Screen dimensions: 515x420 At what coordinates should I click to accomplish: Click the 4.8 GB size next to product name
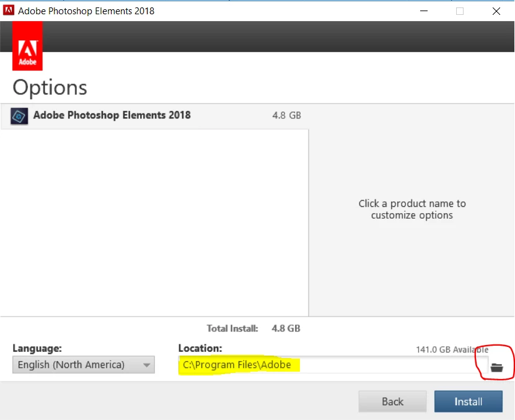click(x=286, y=115)
